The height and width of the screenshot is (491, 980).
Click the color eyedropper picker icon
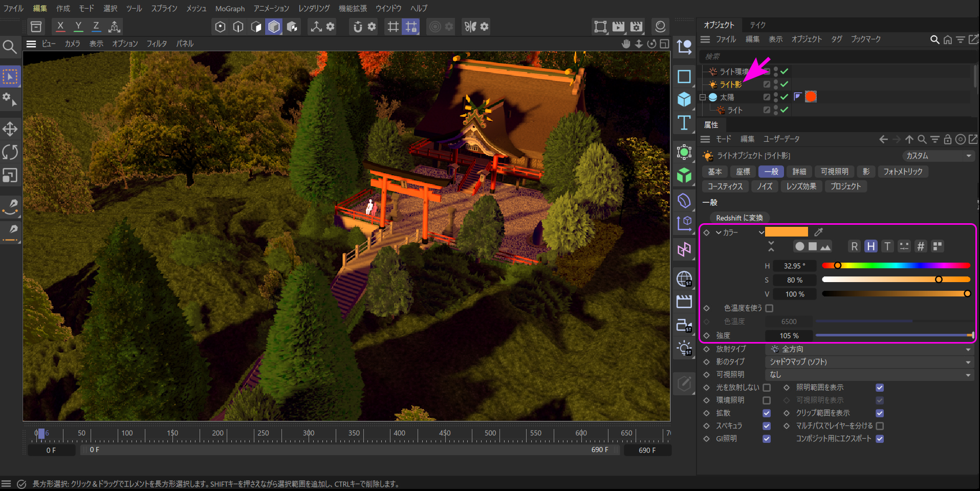819,232
